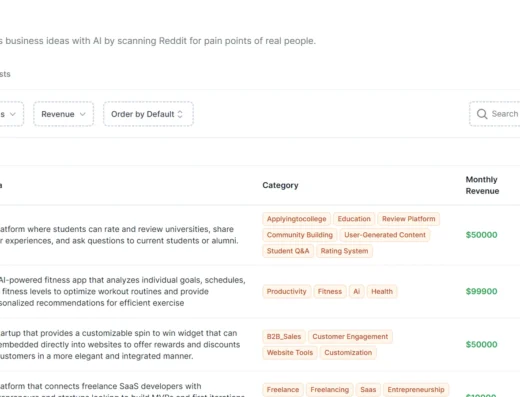Choose the Customer Engagement tag
This screenshot has height=397, width=520.
coord(350,337)
